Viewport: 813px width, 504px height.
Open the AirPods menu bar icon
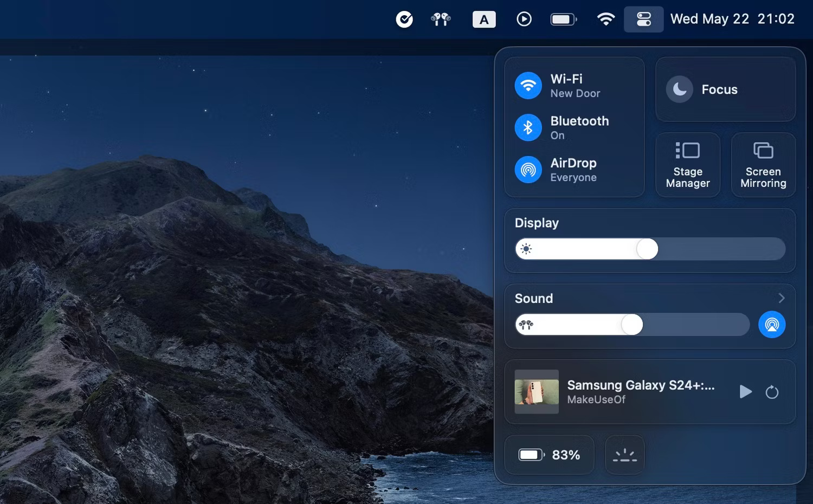point(441,20)
